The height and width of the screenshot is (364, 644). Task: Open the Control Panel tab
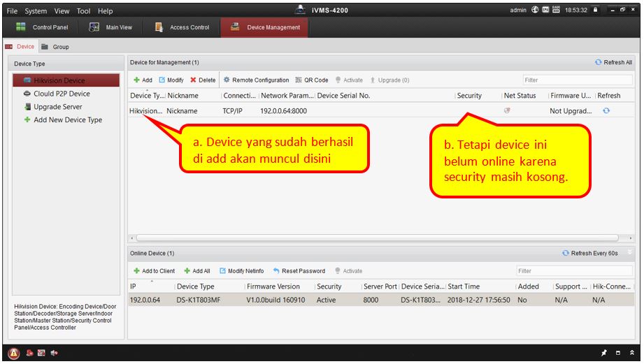pos(41,27)
